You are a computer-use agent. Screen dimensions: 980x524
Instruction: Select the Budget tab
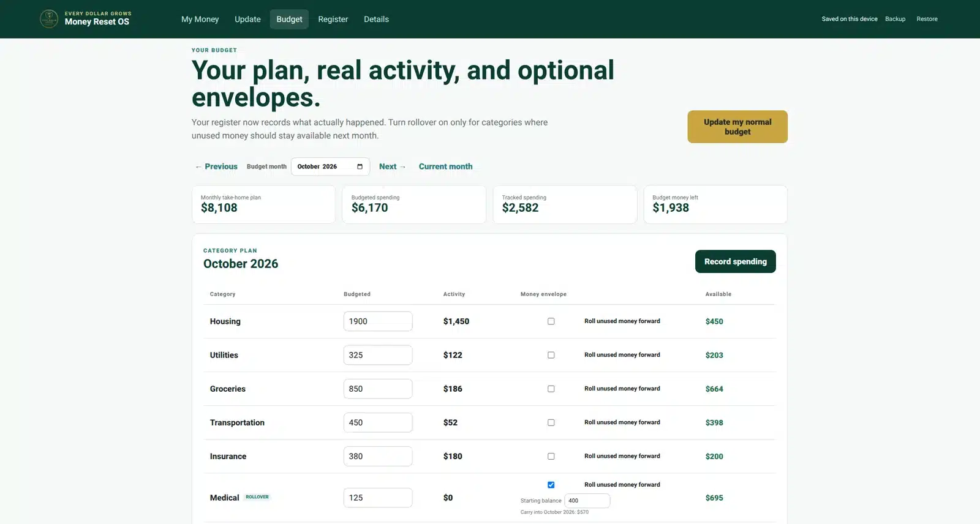pos(289,19)
